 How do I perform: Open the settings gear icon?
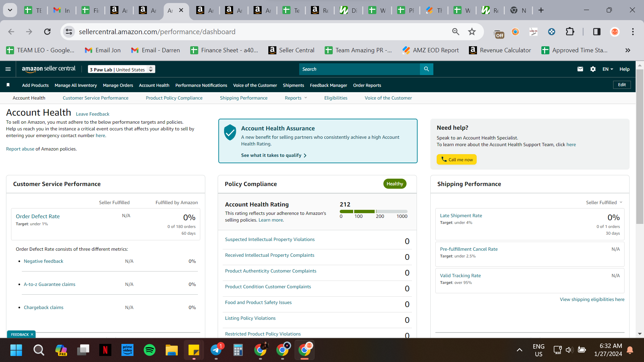point(593,69)
